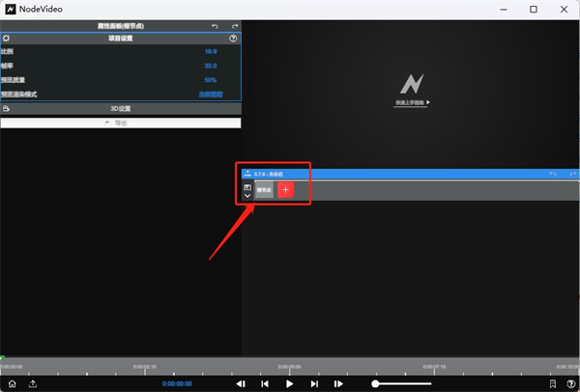This screenshot has height=392, width=580.
Task: Click the red add node plus button
Action: pos(285,190)
